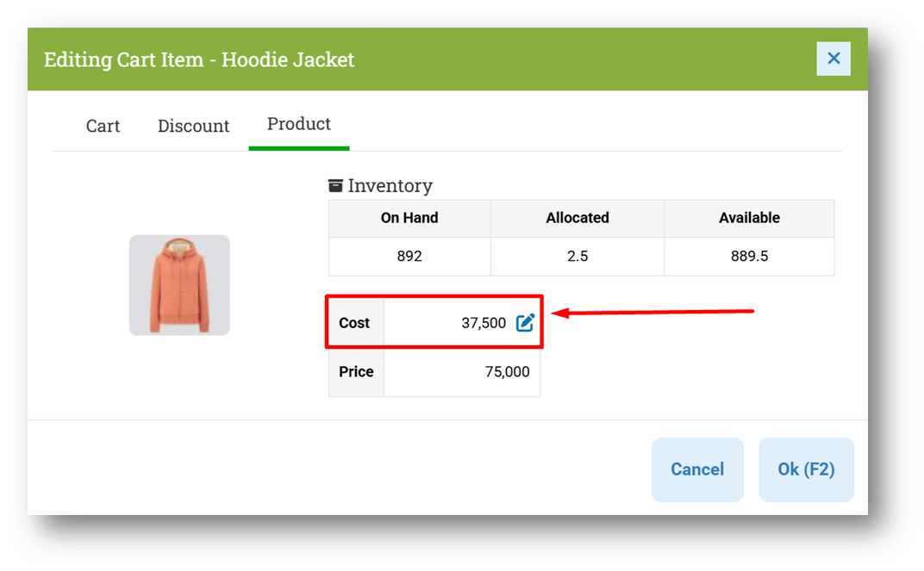Image resolution: width=924 pixels, height=571 pixels.
Task: Click the Allocated column header
Action: coord(577,218)
